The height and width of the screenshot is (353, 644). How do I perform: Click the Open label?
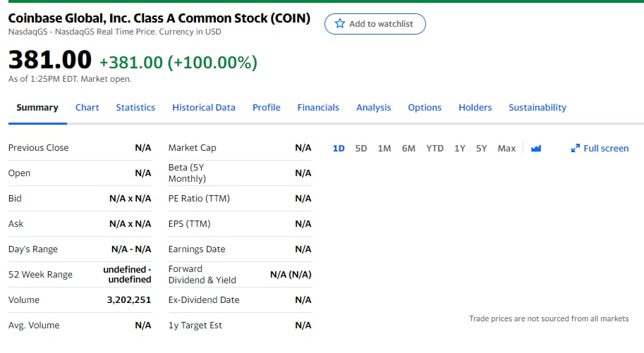pos(19,173)
